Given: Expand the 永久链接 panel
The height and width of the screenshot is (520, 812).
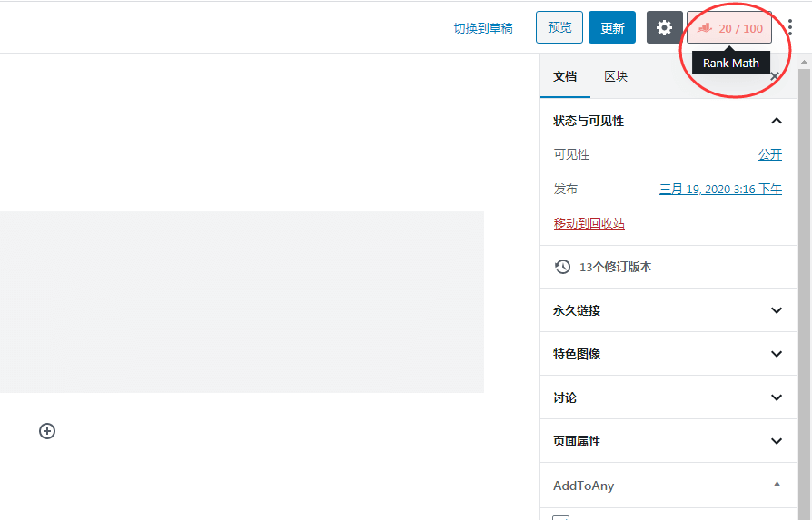Looking at the screenshot, I should (x=777, y=310).
